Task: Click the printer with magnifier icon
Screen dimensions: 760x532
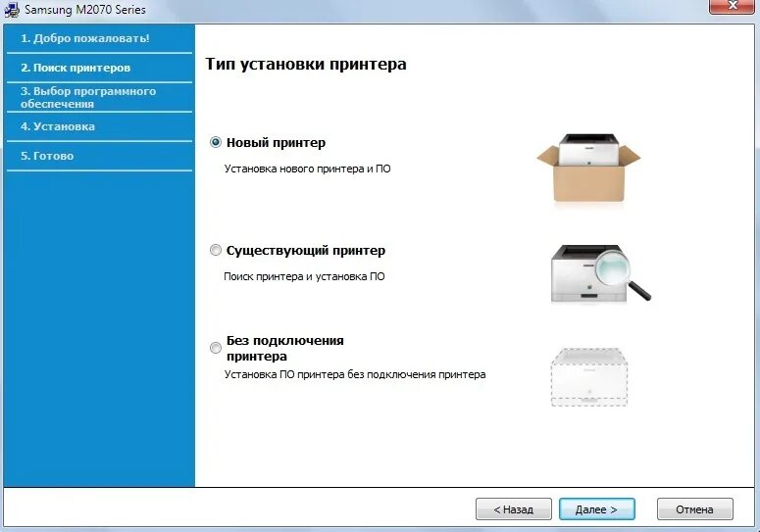Action: (x=600, y=273)
